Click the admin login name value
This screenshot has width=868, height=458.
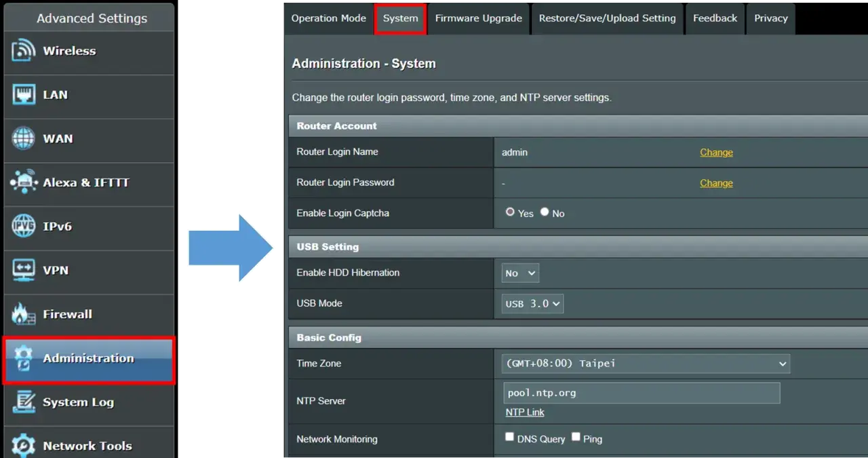[x=515, y=153]
